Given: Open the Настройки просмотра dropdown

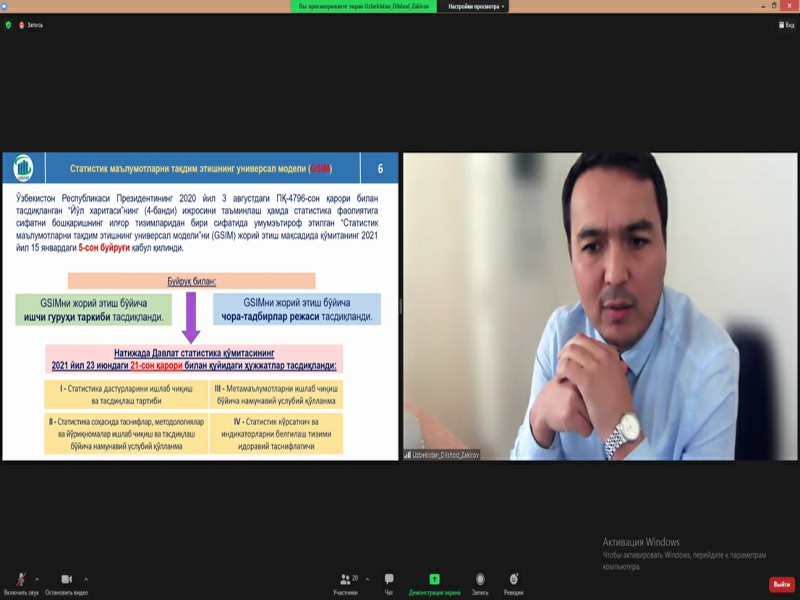Looking at the screenshot, I should 476,6.
